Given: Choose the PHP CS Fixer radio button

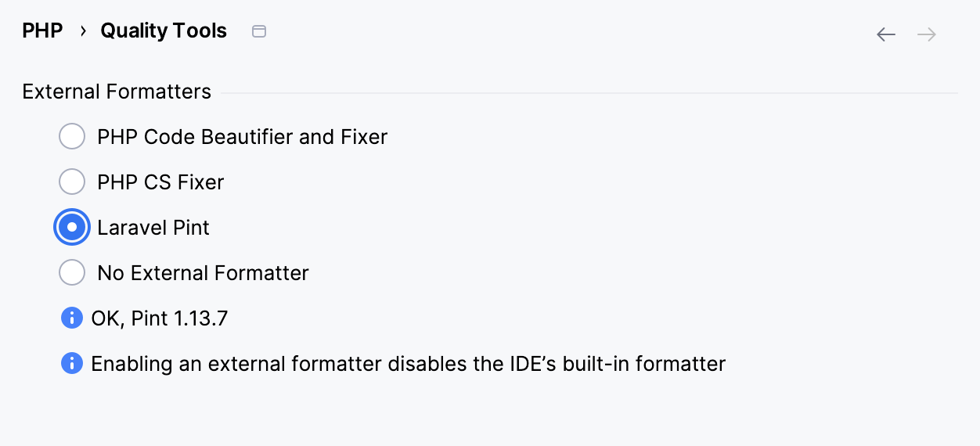Looking at the screenshot, I should point(72,182).
